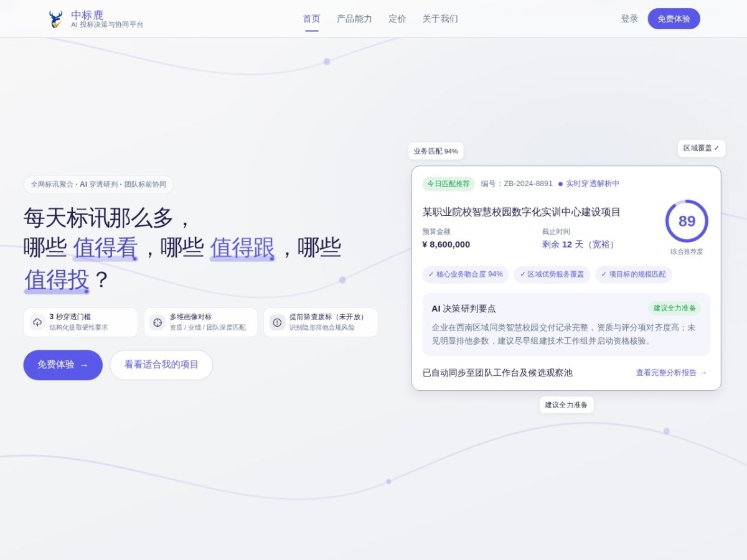This screenshot has width=747, height=560.
Task: Click the ✓ 项目标的规模匹配 chip
Action: pos(633,274)
